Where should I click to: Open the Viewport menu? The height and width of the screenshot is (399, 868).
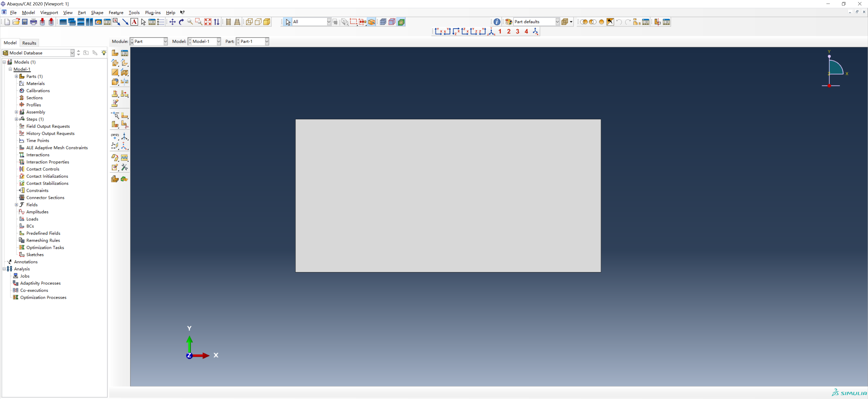pyautogui.click(x=49, y=12)
